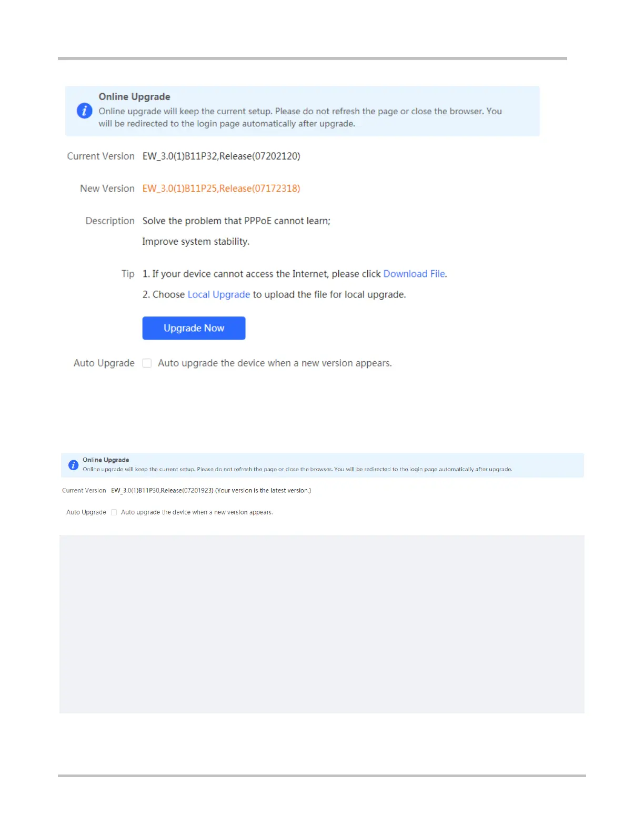Screen dimensions: 644x834
Task: Click the info icon in the large Online Upgrade banner
Action: pyautogui.click(x=85, y=111)
